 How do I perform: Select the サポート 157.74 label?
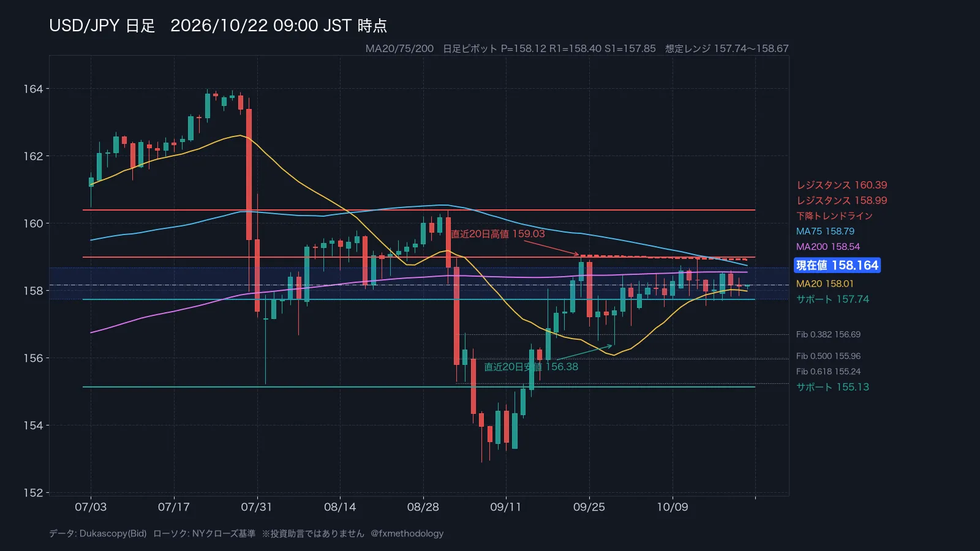[832, 299]
